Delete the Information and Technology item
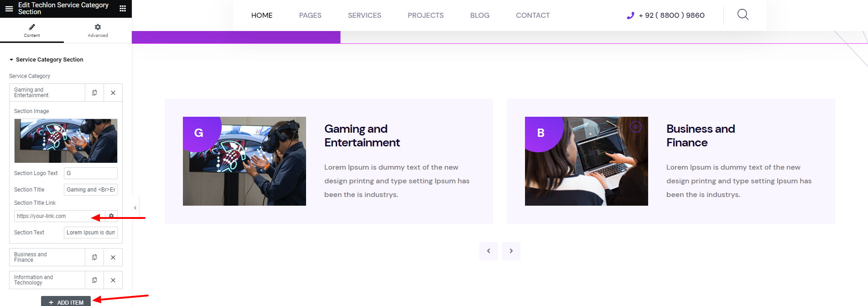868x306 pixels. pos(113,280)
